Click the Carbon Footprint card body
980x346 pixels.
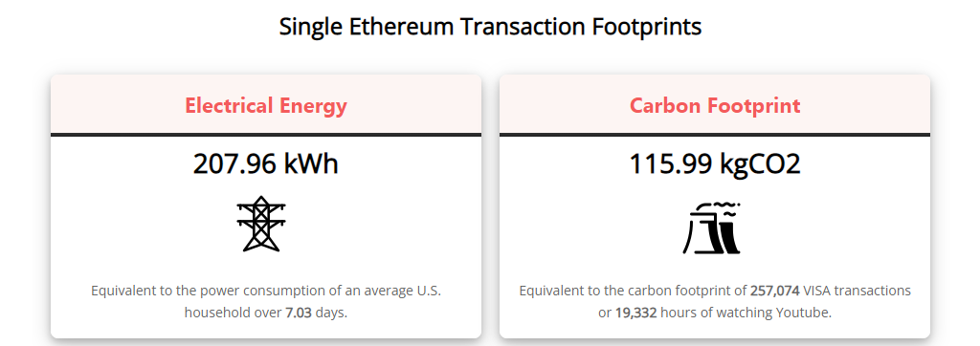(x=714, y=237)
